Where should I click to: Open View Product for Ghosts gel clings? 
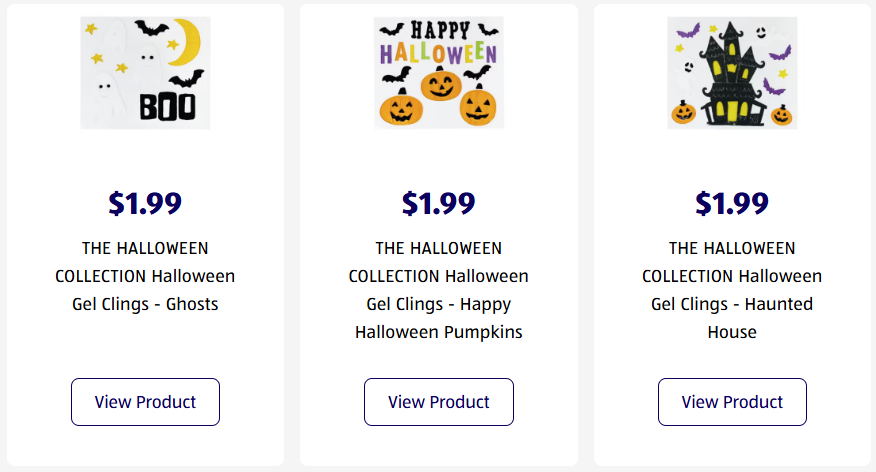145,402
